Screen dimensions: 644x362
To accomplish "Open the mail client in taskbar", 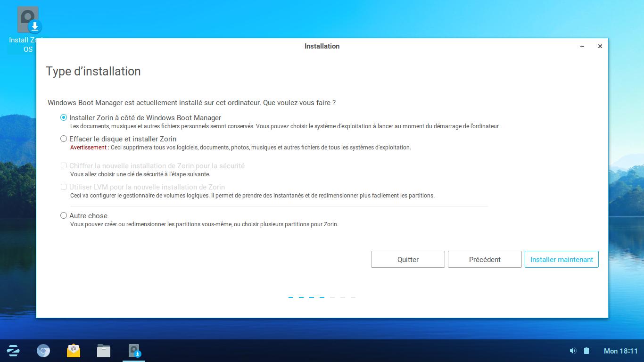I will [x=74, y=351].
